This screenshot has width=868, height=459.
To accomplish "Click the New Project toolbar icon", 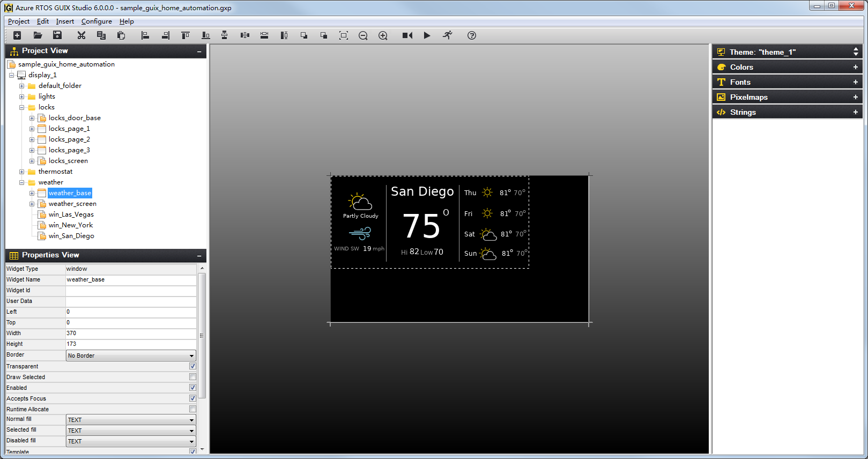I will 17,35.
